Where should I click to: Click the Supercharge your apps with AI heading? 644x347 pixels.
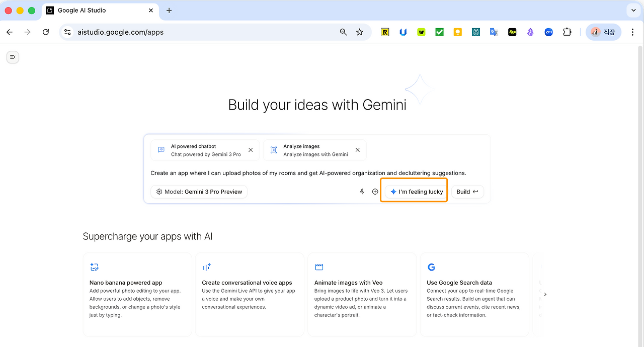(x=147, y=236)
